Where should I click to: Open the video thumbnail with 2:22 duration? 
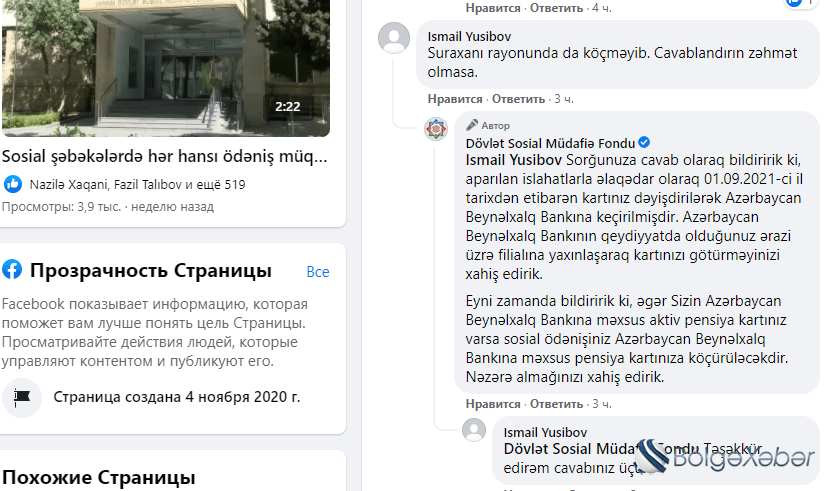point(166,68)
